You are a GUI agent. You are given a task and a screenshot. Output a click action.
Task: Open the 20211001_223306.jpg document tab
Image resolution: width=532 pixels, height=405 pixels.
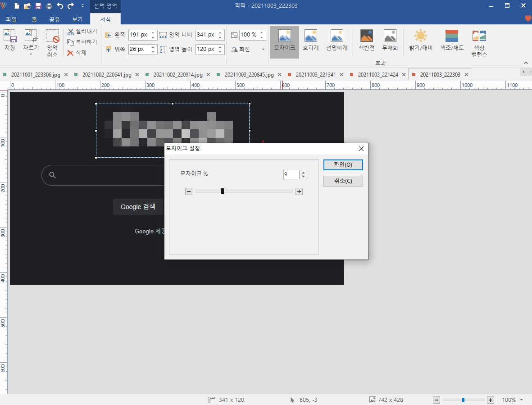click(x=35, y=75)
